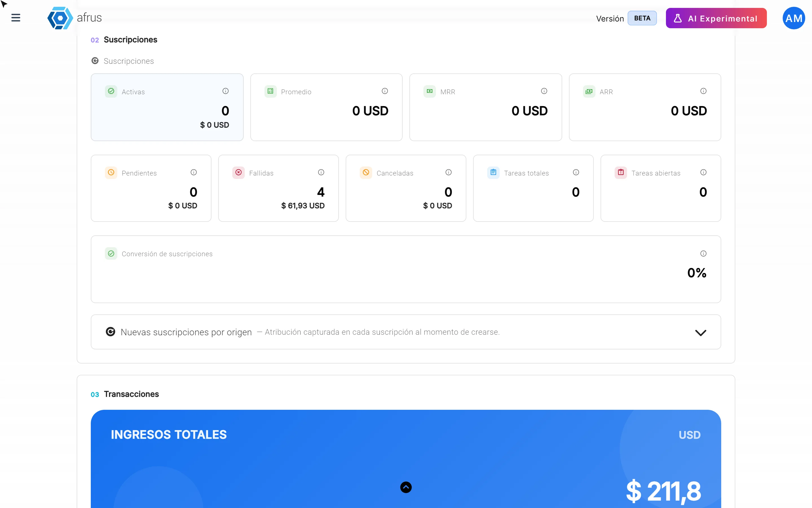Select the Fallidas card showing 4

[279, 188]
